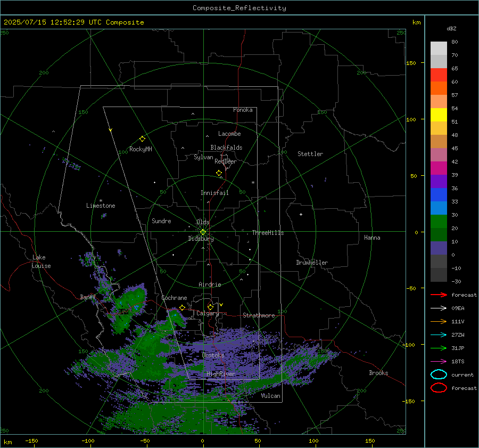Click the yellow diamond marker near Cochrane
Screen dimensions: 479x448
[x=182, y=307]
